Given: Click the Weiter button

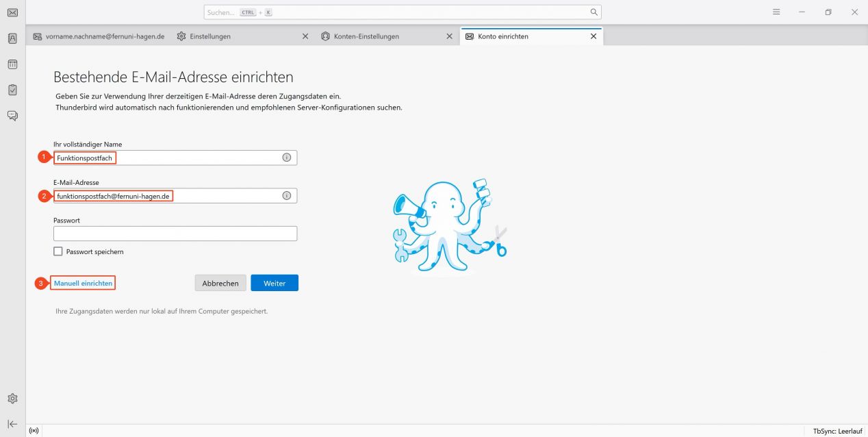Looking at the screenshot, I should coord(274,282).
